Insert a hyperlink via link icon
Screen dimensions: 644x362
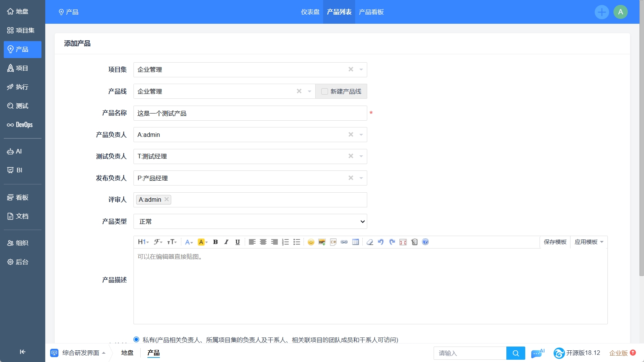tap(344, 242)
